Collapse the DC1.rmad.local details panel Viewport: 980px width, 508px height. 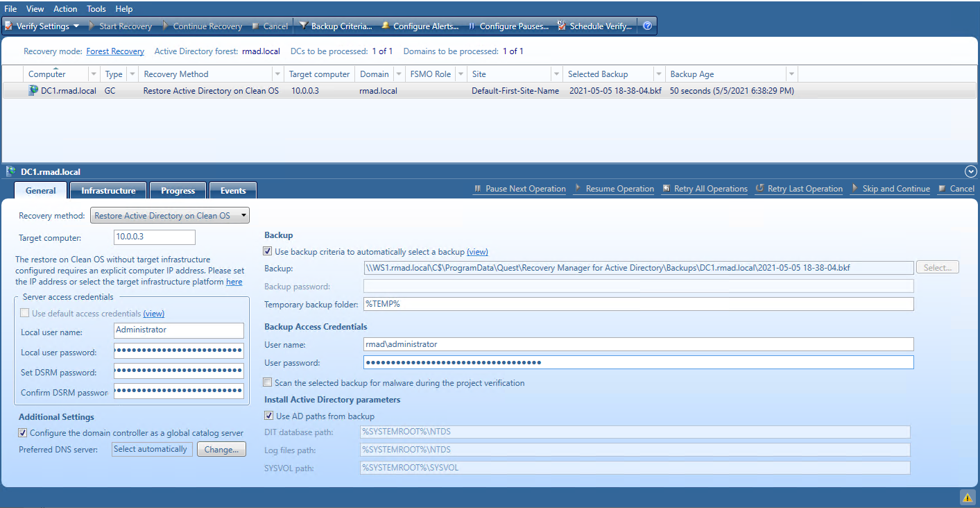tap(970, 171)
